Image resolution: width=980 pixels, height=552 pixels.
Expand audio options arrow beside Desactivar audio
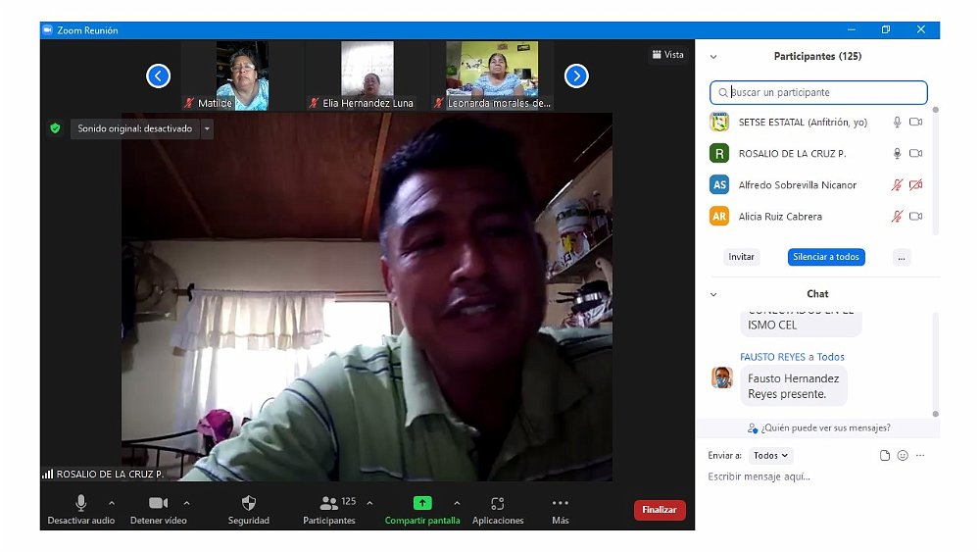tap(112, 503)
